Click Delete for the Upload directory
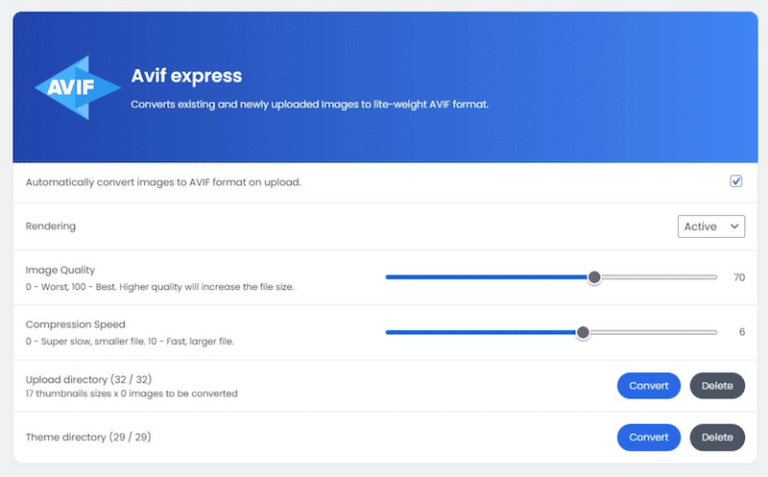This screenshot has width=768, height=477. 717,386
